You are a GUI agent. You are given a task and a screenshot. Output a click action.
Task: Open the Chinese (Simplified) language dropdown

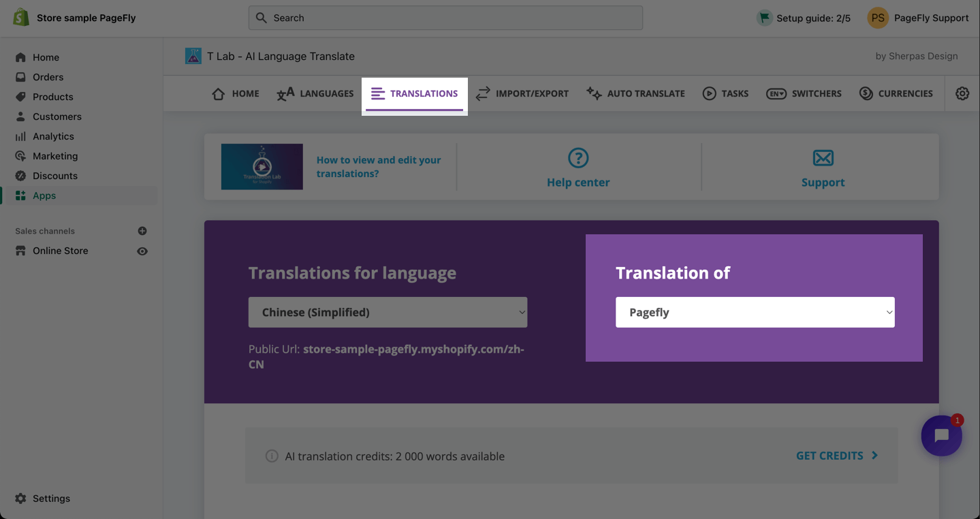tap(388, 312)
